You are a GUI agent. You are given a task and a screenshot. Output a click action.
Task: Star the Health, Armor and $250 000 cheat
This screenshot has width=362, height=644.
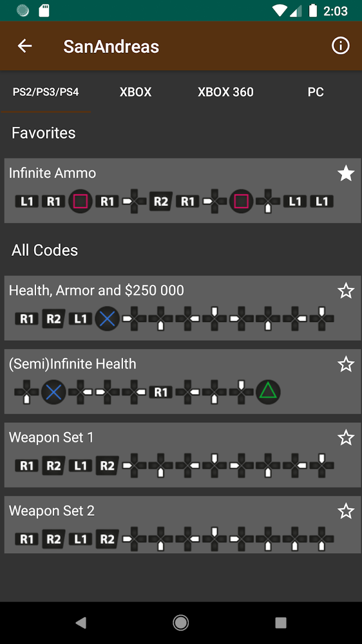346,291
